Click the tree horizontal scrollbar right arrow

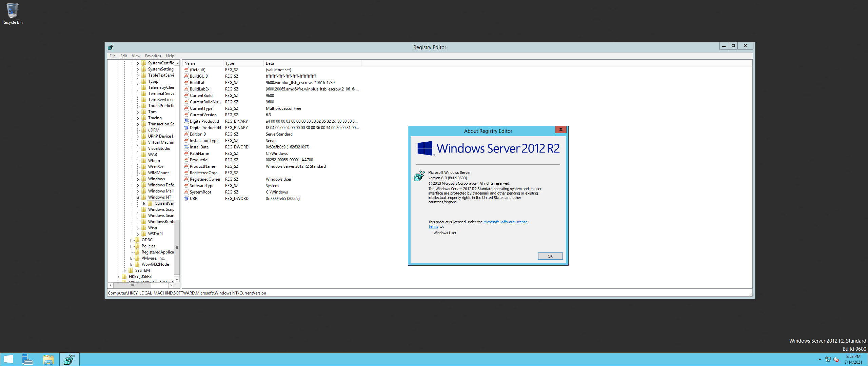pyautogui.click(x=171, y=285)
